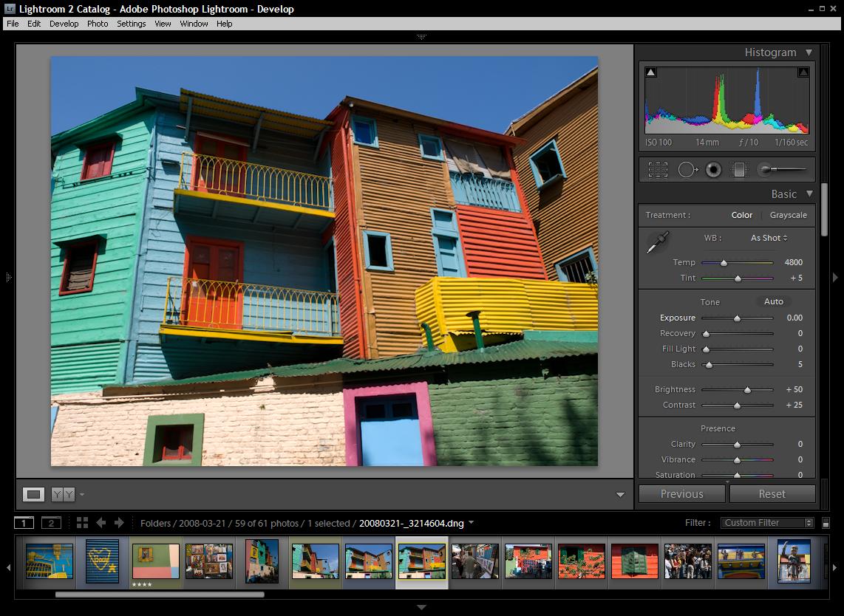Switch treatment to Grayscale
This screenshot has height=616, width=844.
point(788,215)
